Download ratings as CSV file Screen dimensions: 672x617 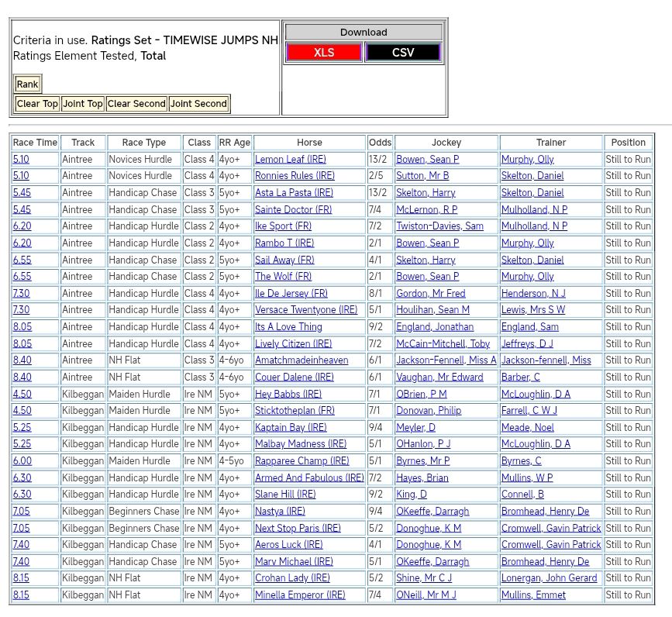pyautogui.click(x=403, y=53)
